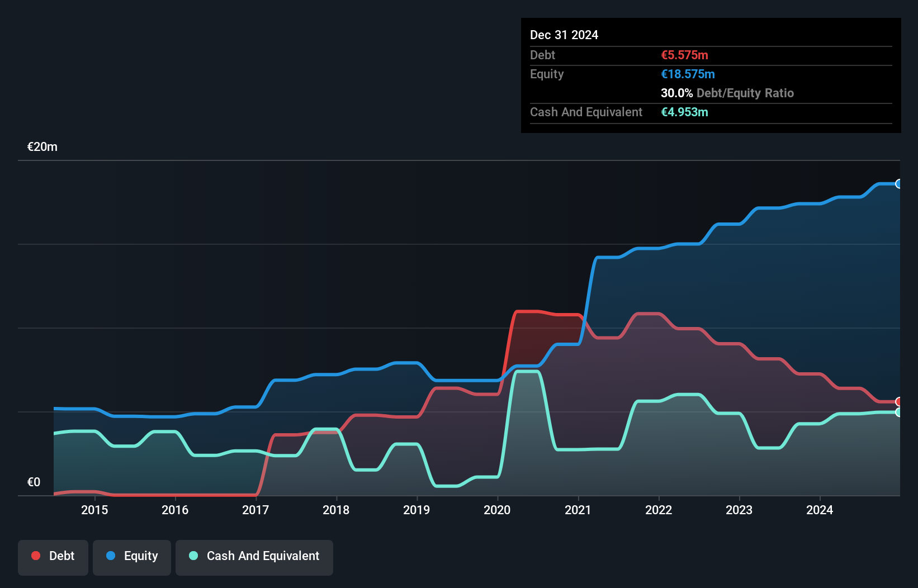Click the Debt row label in tooltip
This screenshot has height=588, width=918.
tap(542, 55)
